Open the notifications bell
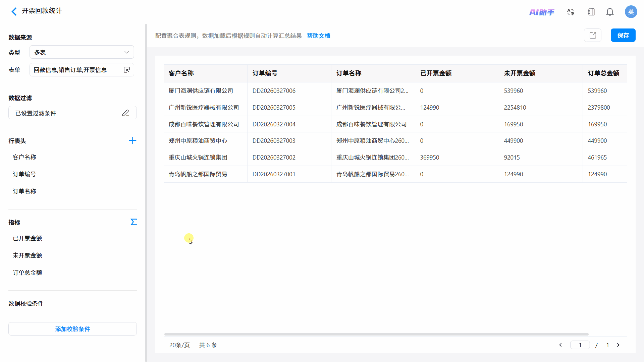 (610, 12)
